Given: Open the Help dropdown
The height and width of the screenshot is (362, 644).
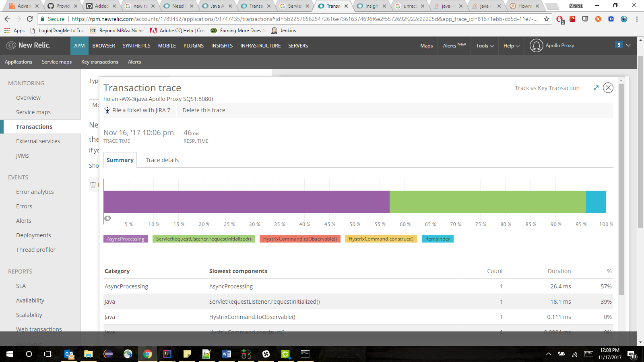Looking at the screenshot, I should click(x=511, y=45).
